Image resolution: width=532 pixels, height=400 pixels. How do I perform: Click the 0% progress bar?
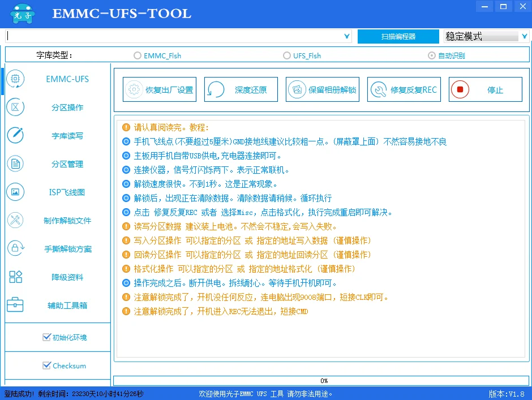(321, 381)
